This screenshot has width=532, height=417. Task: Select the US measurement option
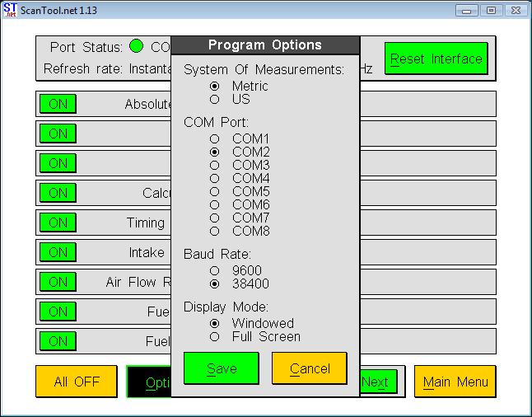[214, 100]
